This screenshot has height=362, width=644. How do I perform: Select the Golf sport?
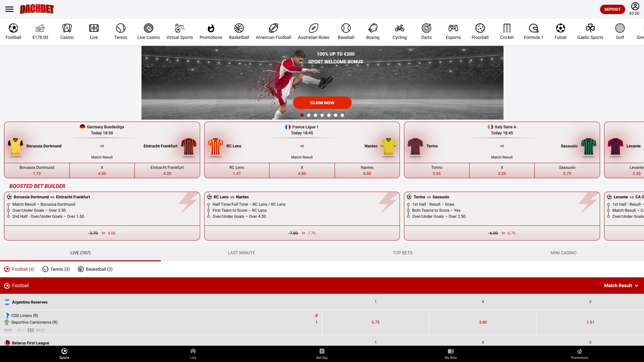pyautogui.click(x=620, y=32)
